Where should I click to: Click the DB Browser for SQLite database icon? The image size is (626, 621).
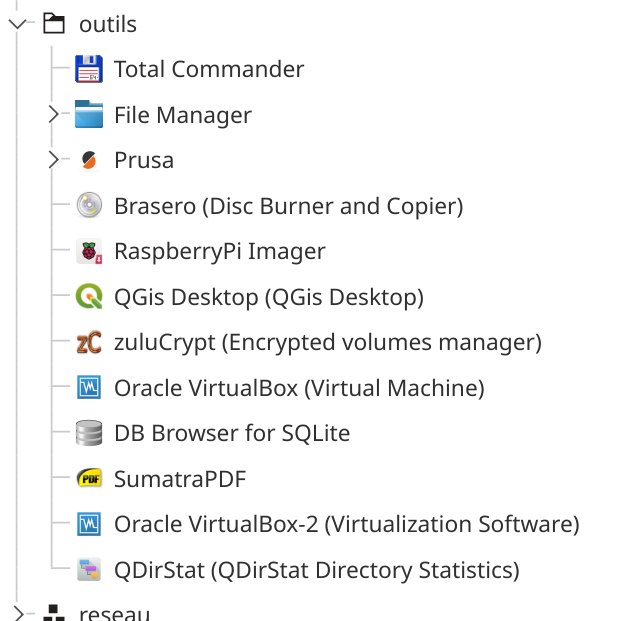tap(89, 433)
